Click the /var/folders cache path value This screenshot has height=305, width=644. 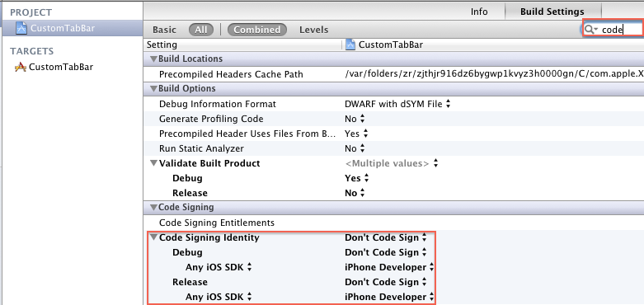[494, 74]
